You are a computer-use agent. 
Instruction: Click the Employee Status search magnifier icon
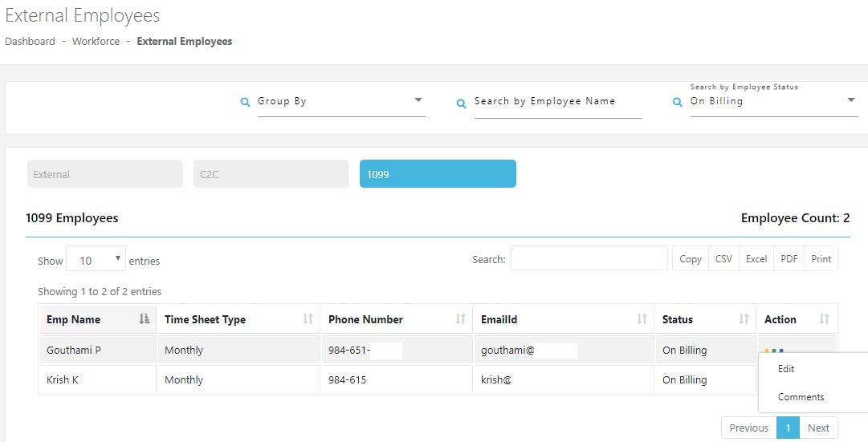677,103
